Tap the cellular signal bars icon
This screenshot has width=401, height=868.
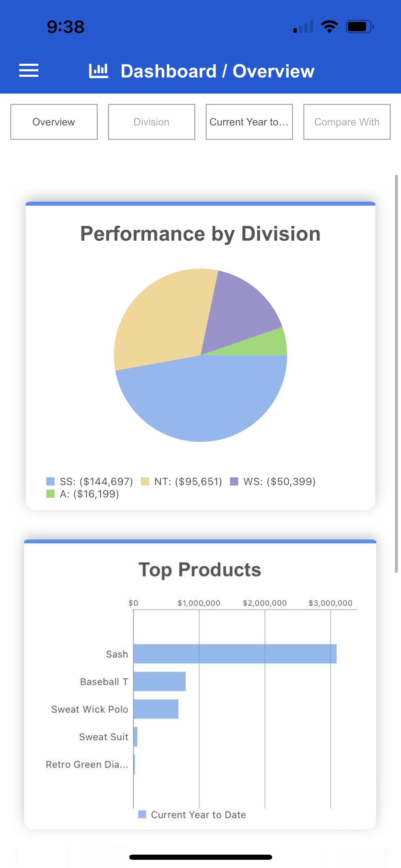pos(303,27)
